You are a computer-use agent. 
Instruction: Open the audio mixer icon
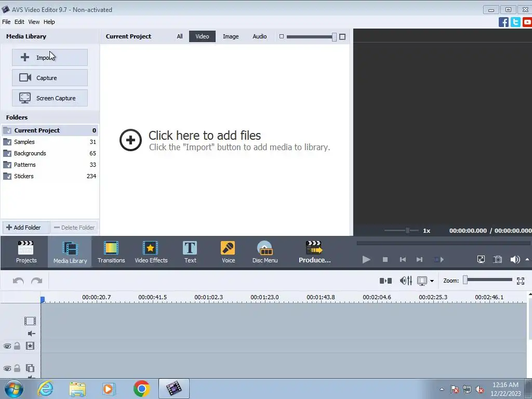[406, 281]
